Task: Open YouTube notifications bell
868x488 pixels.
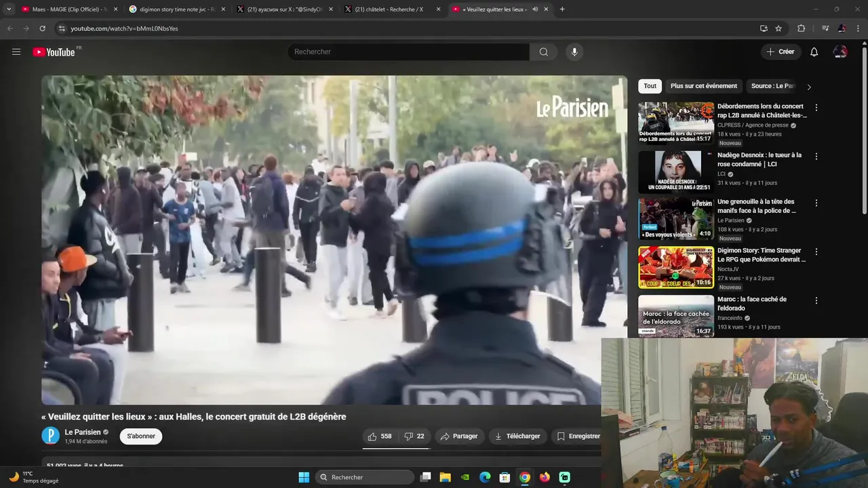Action: pos(814,52)
